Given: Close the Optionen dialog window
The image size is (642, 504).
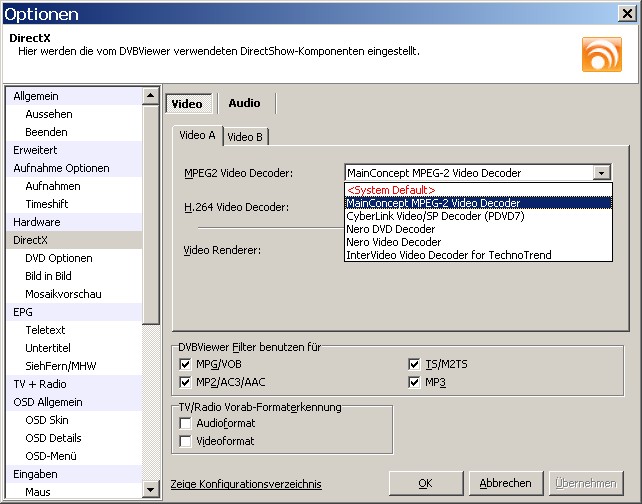Looking at the screenshot, I should coord(627,14).
